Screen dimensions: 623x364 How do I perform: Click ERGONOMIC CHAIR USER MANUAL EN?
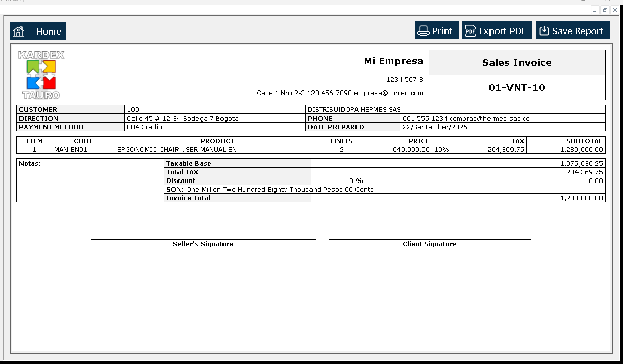177,150
